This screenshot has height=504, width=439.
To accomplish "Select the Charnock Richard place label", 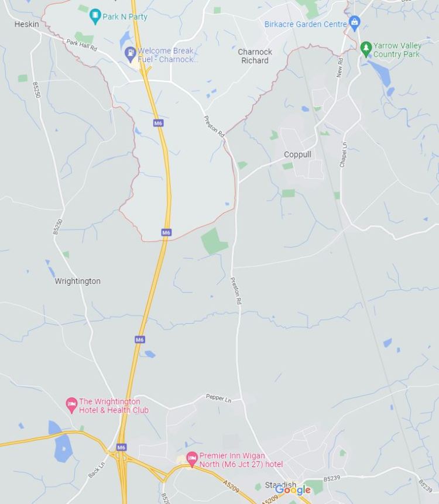I will pos(255,56).
